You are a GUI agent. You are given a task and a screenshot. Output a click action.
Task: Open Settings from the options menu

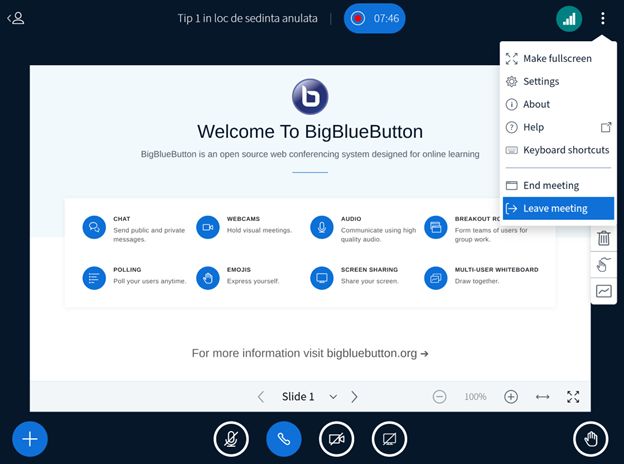tap(541, 82)
